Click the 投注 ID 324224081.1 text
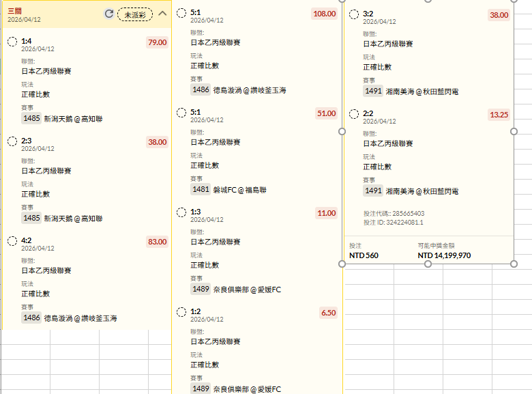 (394, 222)
